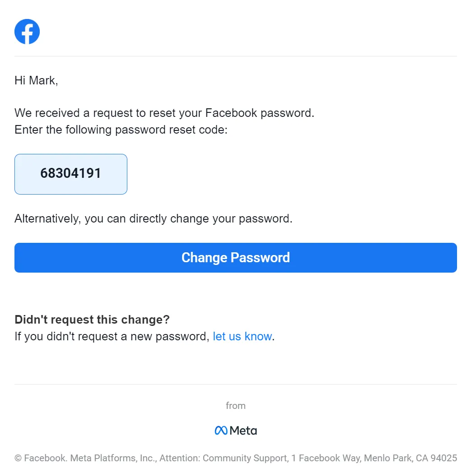
Task: Click "If you didn't request a new password" text
Action: coord(112,336)
